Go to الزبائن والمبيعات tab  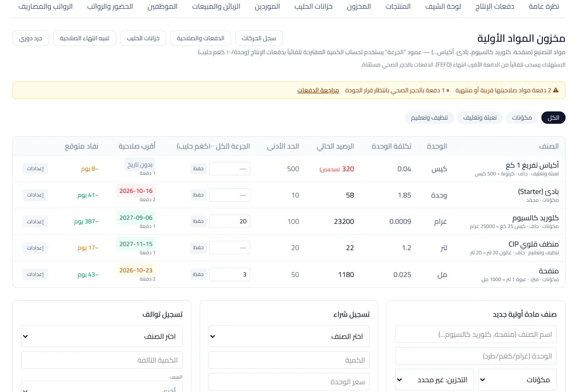(x=216, y=7)
